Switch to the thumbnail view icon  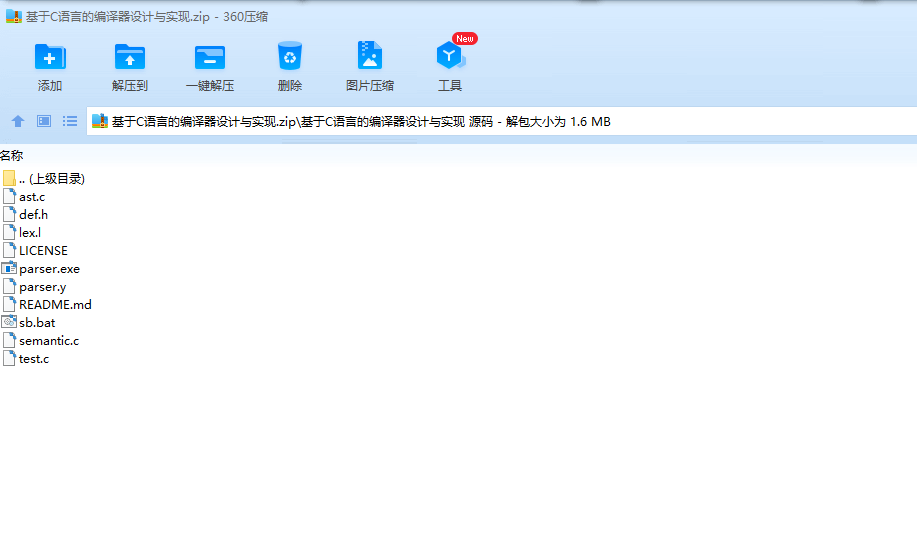tap(44, 121)
